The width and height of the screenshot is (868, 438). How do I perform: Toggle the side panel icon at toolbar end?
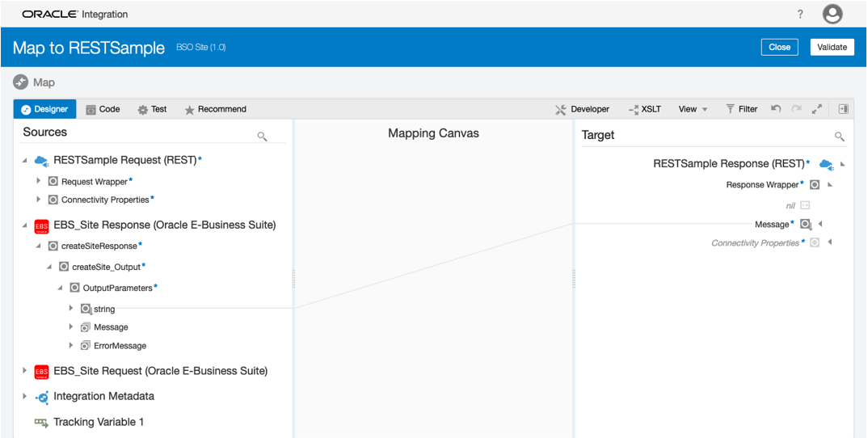click(843, 109)
